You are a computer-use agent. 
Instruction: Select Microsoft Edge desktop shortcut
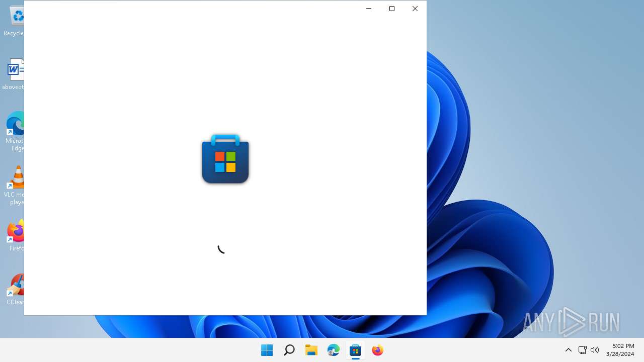tap(15, 131)
